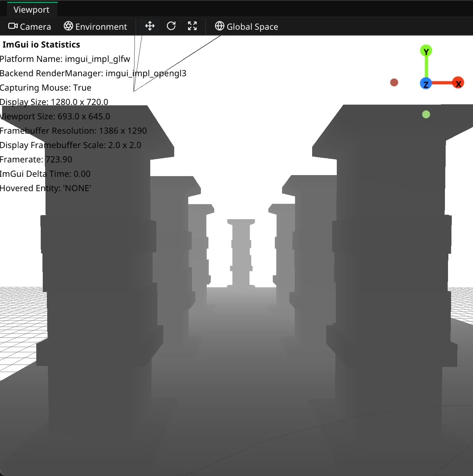
Task: Click the ImGui io Statistics heading
Action: (x=41, y=44)
